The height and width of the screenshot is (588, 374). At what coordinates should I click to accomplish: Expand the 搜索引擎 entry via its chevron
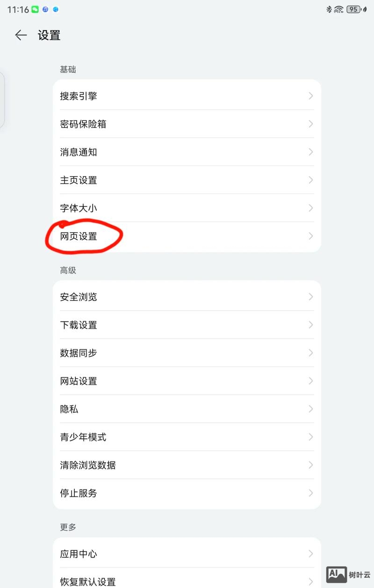310,96
